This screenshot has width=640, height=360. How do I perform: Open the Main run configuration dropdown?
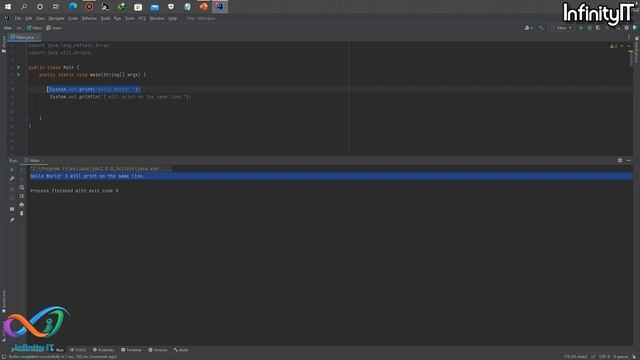pos(562,28)
